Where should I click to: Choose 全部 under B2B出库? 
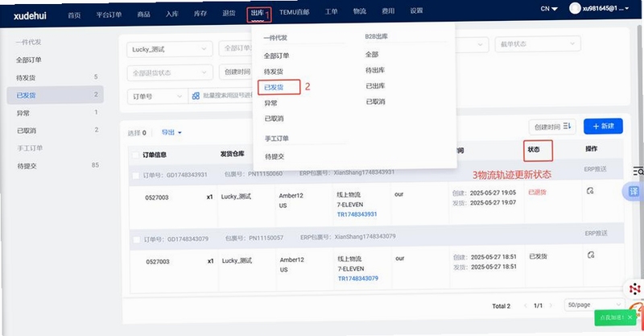click(x=372, y=54)
